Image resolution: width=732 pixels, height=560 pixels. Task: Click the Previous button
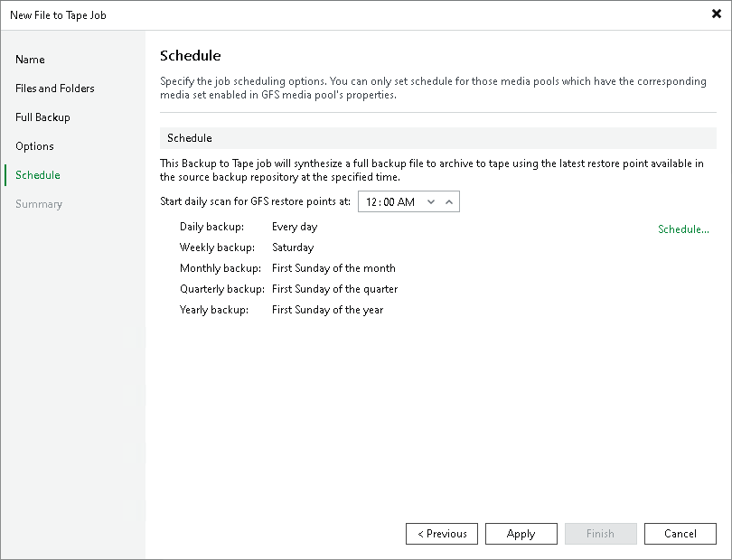click(x=442, y=534)
